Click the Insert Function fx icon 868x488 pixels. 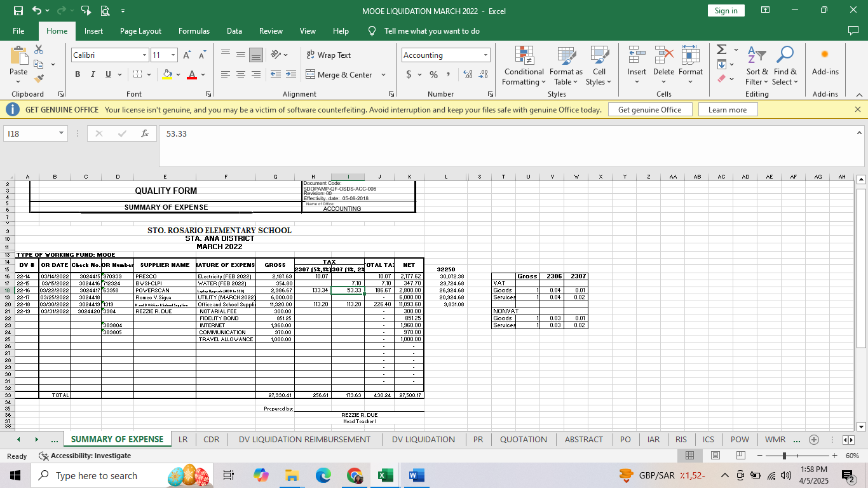145,133
